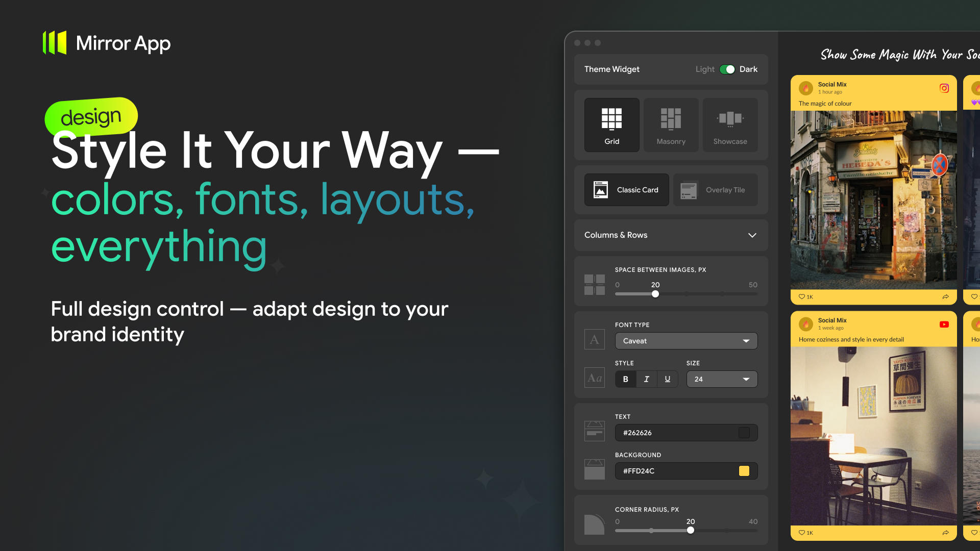Viewport: 980px width, 551px height.
Task: Switch to Overlay Tile style
Action: tap(715, 190)
